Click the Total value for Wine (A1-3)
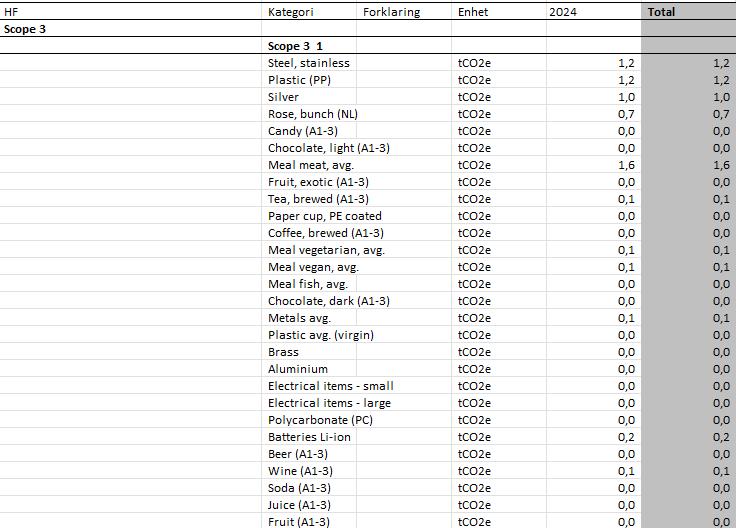The image size is (736, 528). tap(721, 471)
